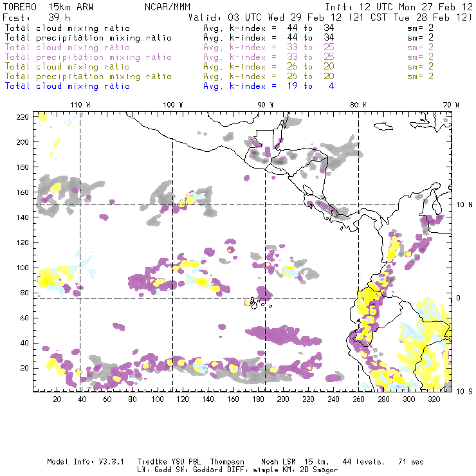476x476 pixels.
Task: Click the 70 W longitude label
Action: (x=452, y=105)
